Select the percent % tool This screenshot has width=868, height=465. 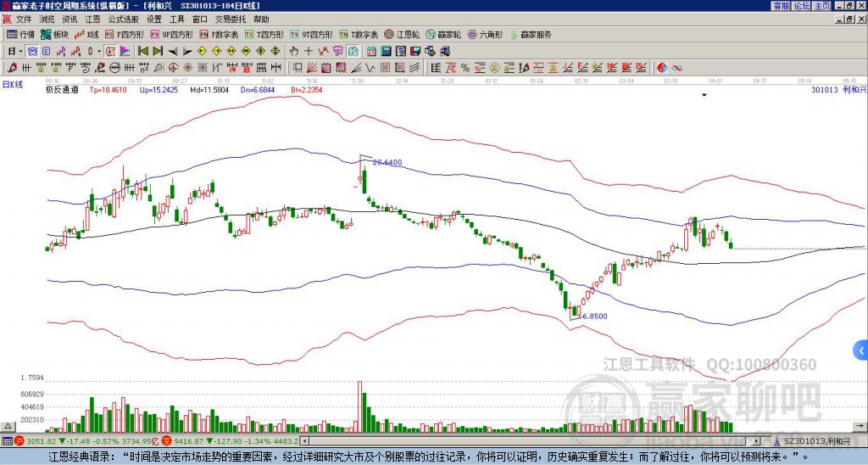point(465,68)
